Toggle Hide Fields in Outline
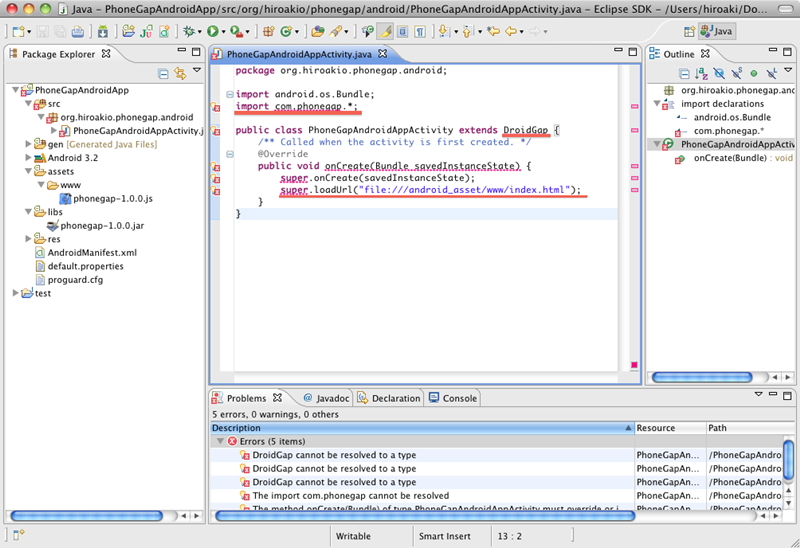The height and width of the screenshot is (548, 800). pos(719,74)
